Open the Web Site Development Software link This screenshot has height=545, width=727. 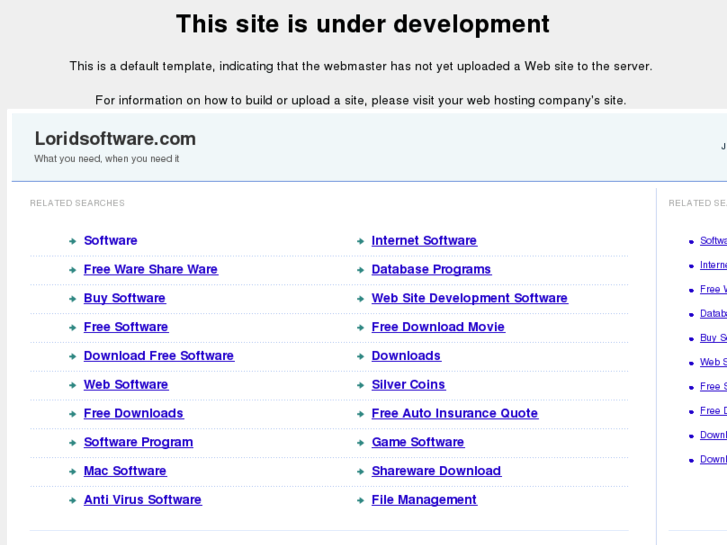(469, 298)
